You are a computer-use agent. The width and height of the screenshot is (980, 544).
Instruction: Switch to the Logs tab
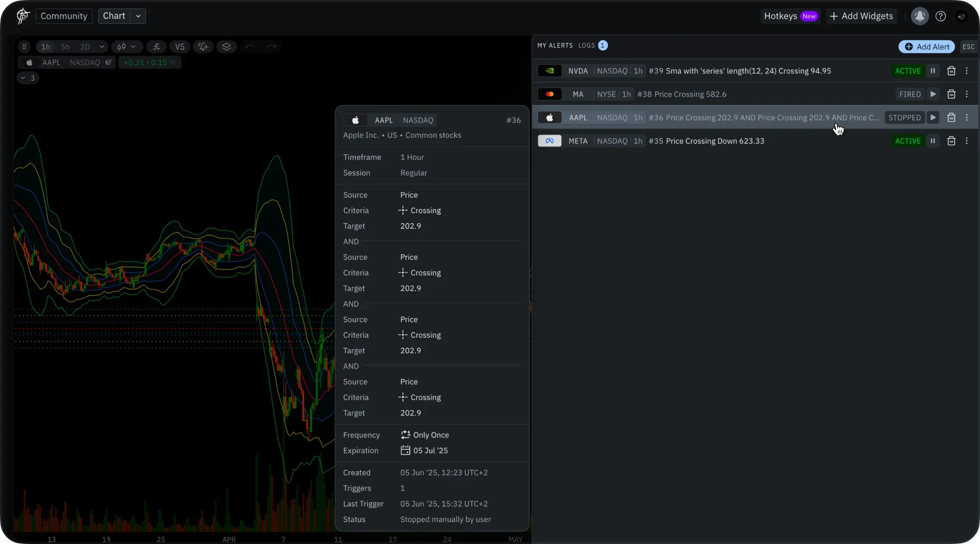point(587,46)
